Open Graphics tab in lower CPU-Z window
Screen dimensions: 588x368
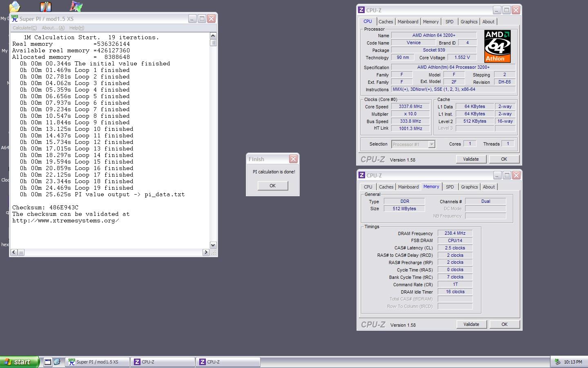tap(469, 187)
